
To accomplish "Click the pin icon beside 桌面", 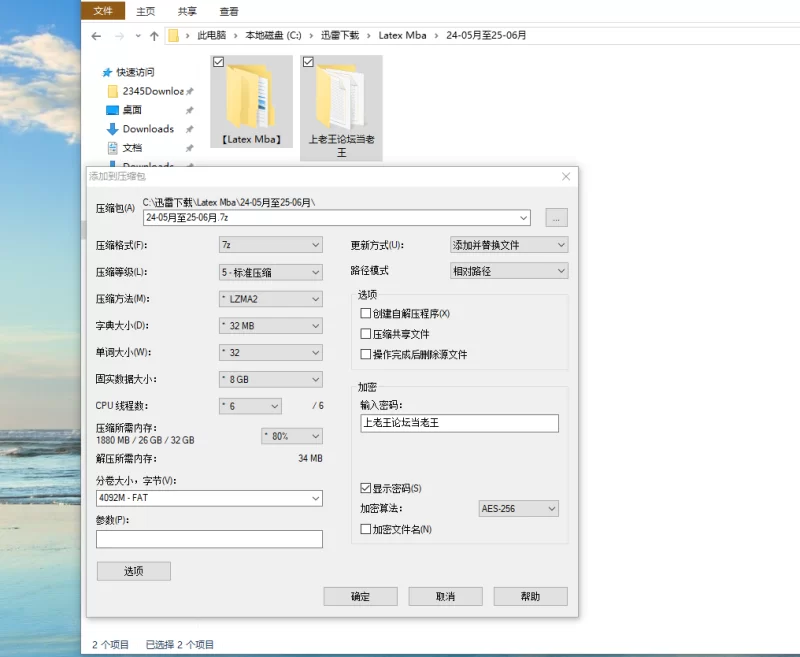I will (x=189, y=110).
